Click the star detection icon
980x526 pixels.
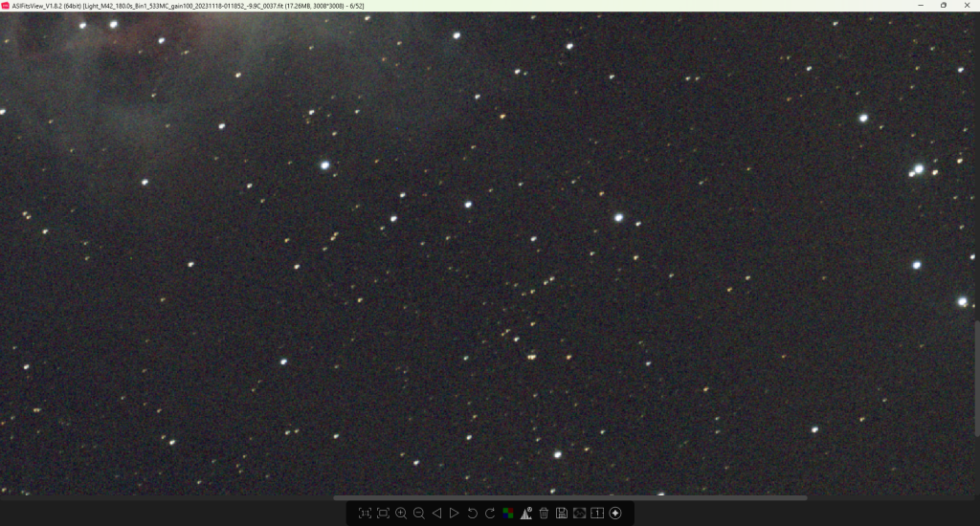615,514
